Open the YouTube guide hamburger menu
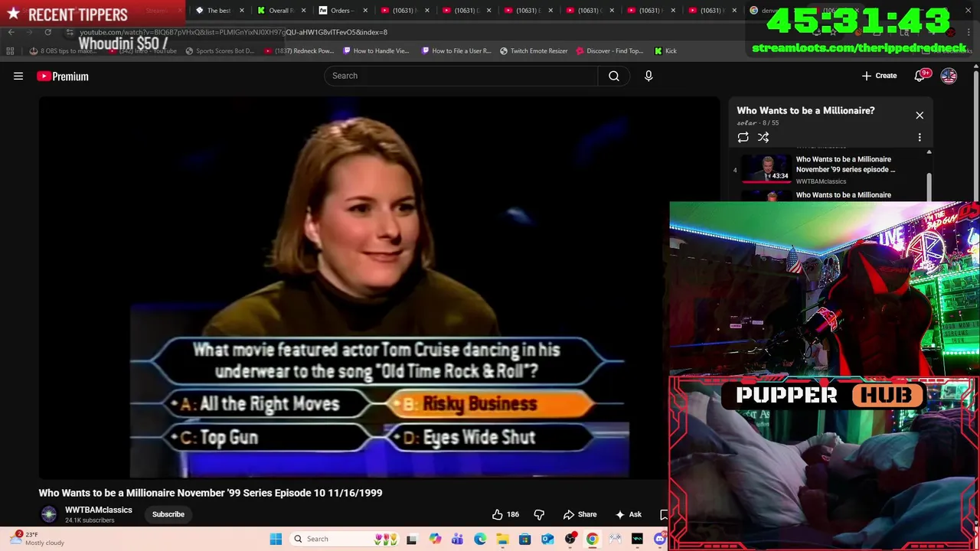980x551 pixels. [18, 76]
